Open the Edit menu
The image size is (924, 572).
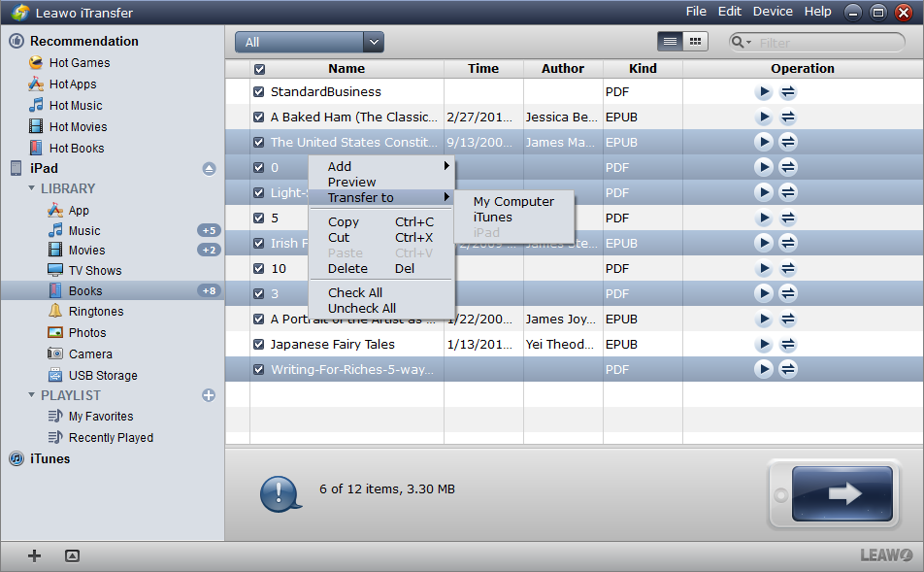(x=730, y=12)
